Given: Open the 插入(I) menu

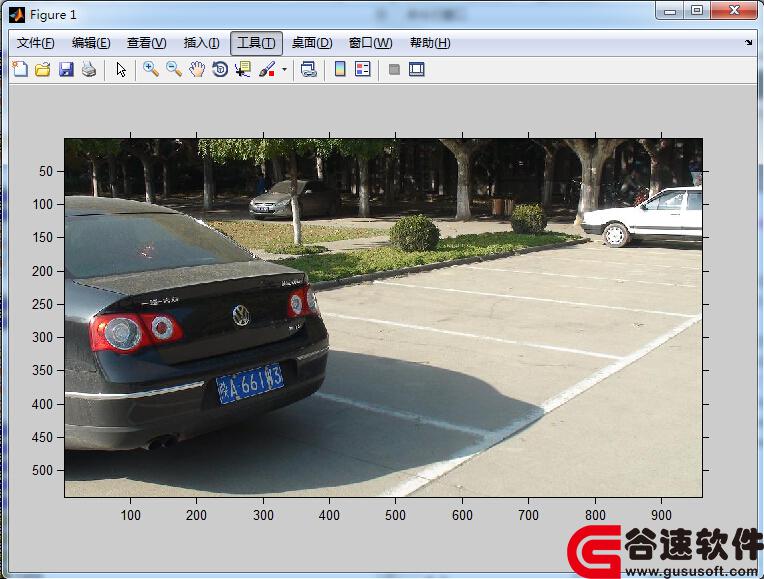Looking at the screenshot, I should click(x=201, y=43).
